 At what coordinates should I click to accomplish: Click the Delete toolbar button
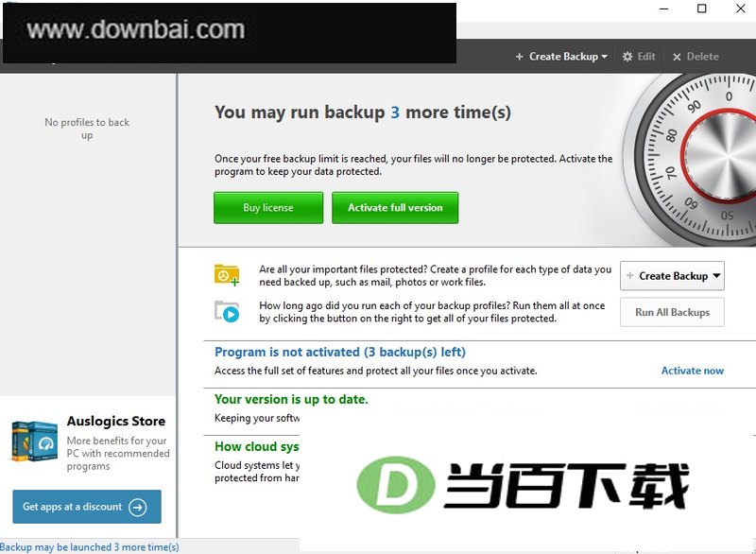(696, 57)
